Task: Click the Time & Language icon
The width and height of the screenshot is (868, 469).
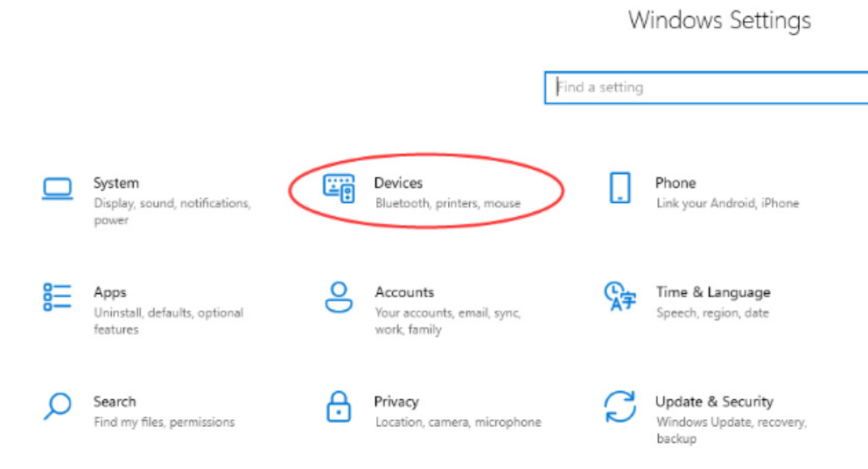Action: (619, 297)
